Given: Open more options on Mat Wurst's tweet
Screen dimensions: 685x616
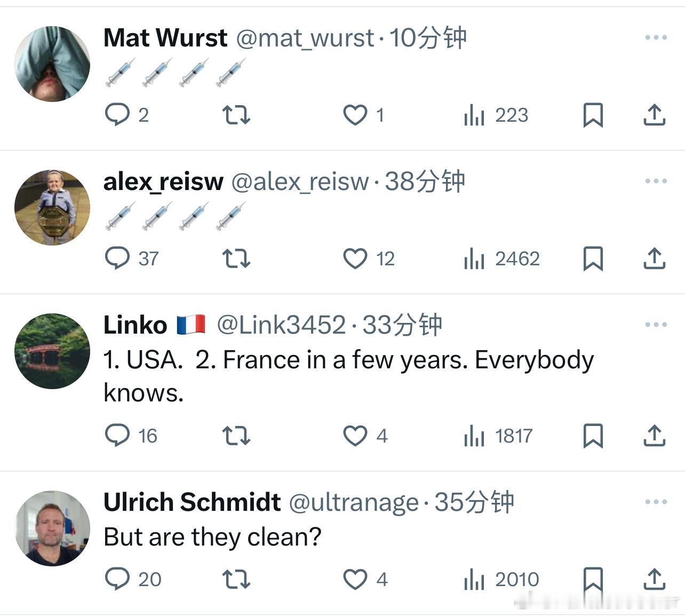Looking at the screenshot, I should click(656, 37).
